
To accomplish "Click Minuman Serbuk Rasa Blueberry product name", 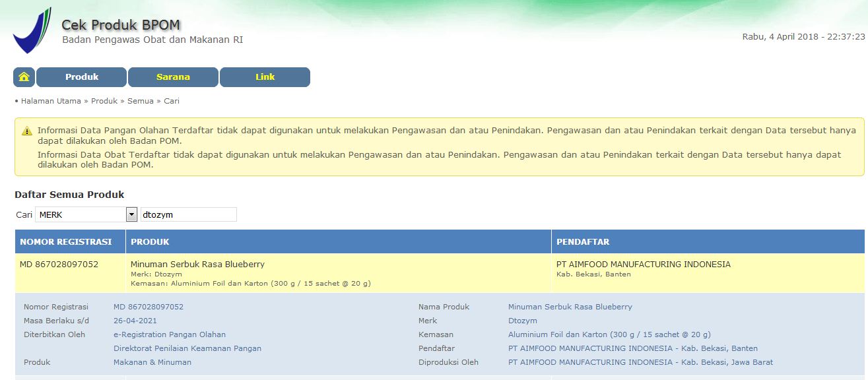I will (197, 264).
